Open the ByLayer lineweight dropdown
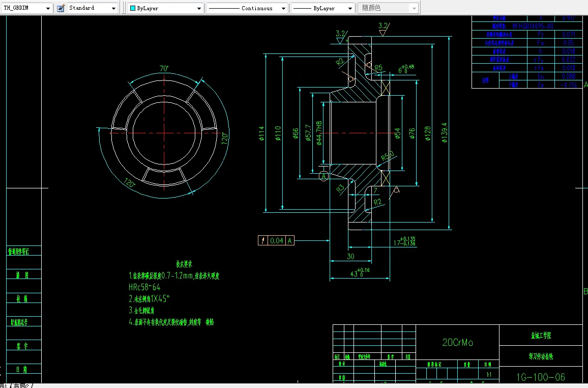The height and width of the screenshot is (388, 588). pyautogui.click(x=350, y=8)
